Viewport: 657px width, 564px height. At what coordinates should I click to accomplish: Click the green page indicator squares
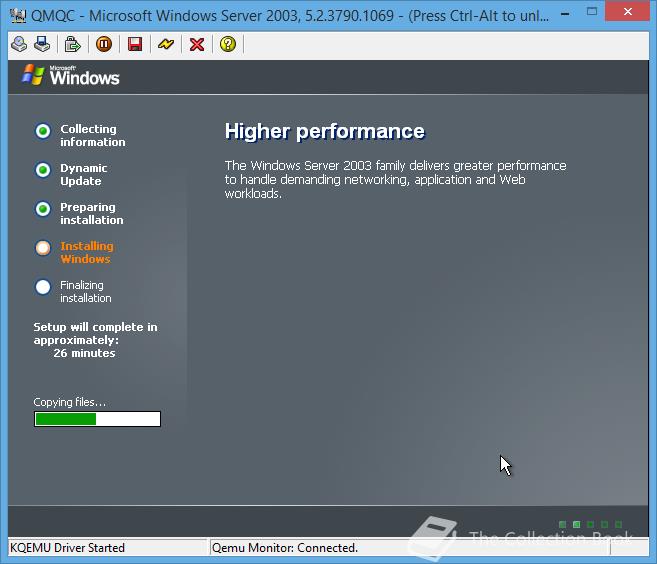(590, 524)
